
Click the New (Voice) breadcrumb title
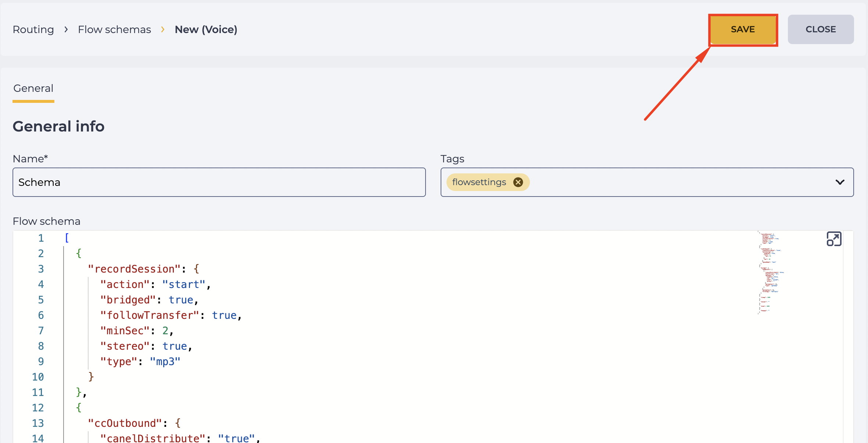(x=206, y=29)
